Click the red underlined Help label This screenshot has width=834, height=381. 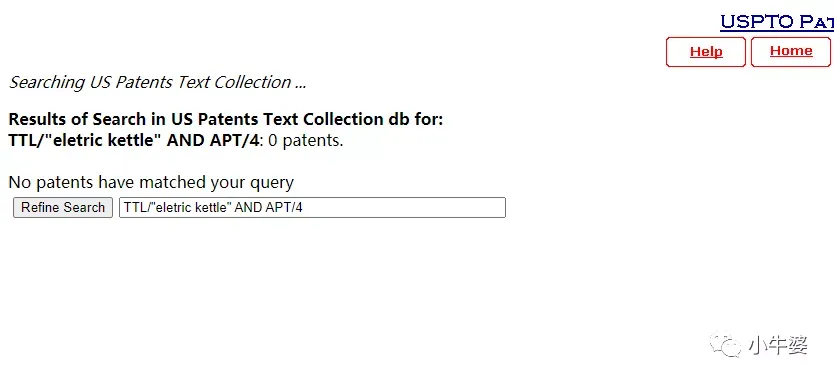pyautogui.click(x=706, y=52)
